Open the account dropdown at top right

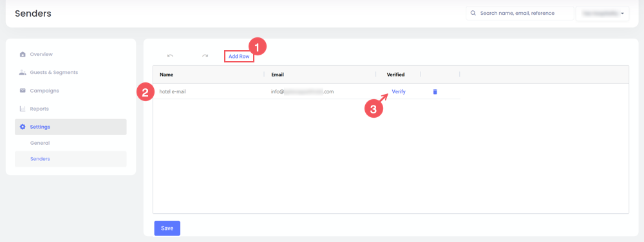(603, 13)
